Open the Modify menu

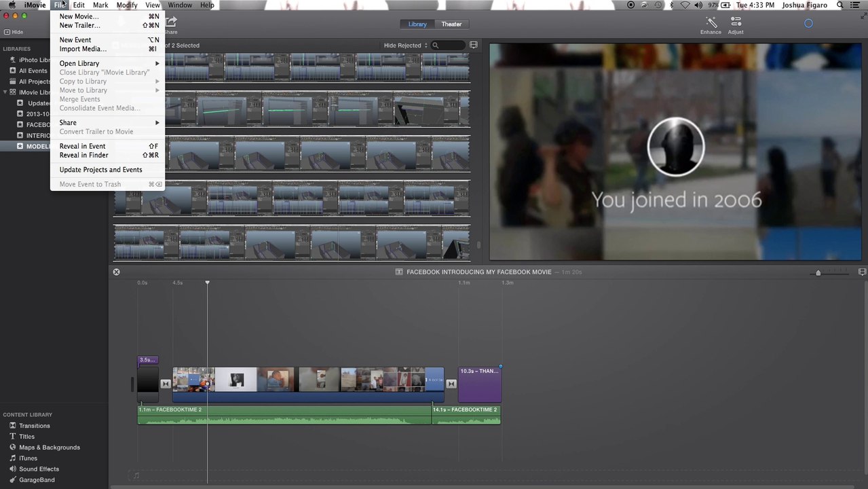[x=127, y=5]
